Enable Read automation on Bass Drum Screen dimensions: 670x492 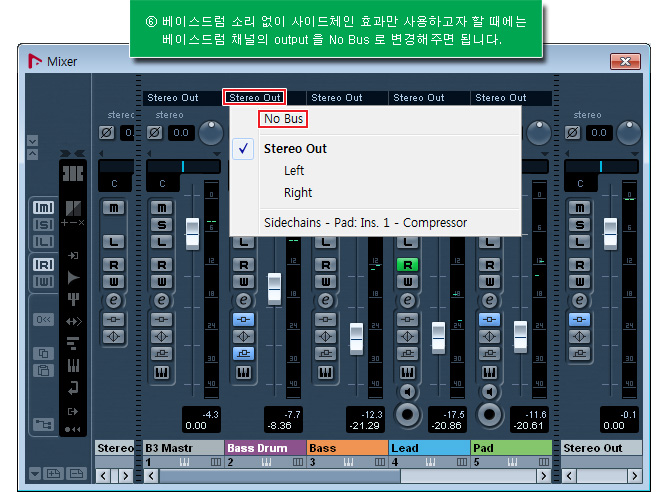coord(244,265)
